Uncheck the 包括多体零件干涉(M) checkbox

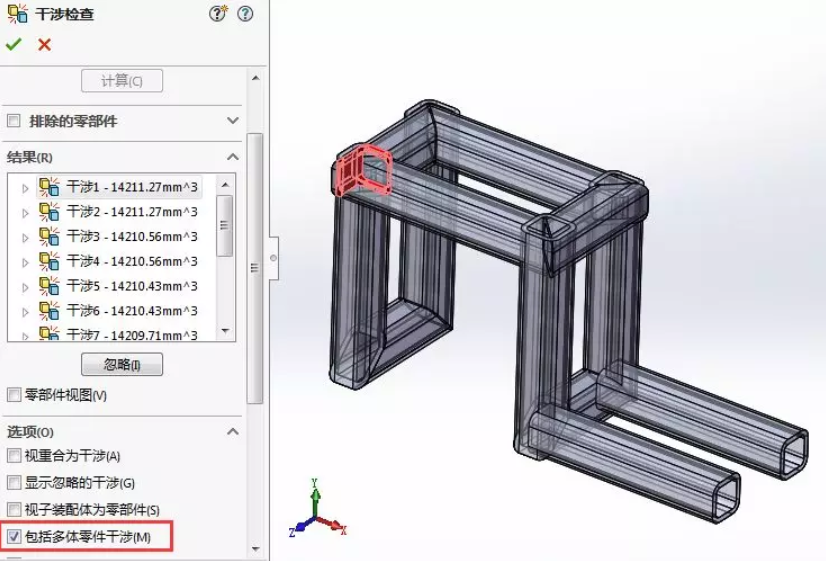14,537
